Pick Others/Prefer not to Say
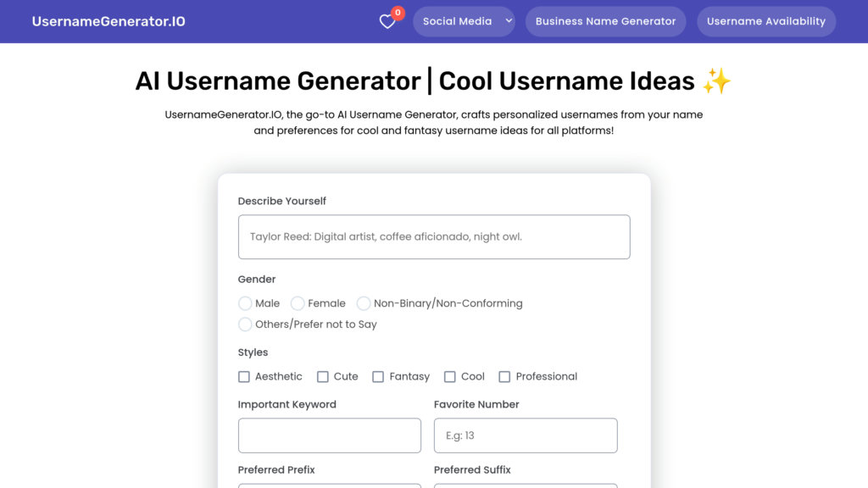The height and width of the screenshot is (488, 868). tap(244, 324)
